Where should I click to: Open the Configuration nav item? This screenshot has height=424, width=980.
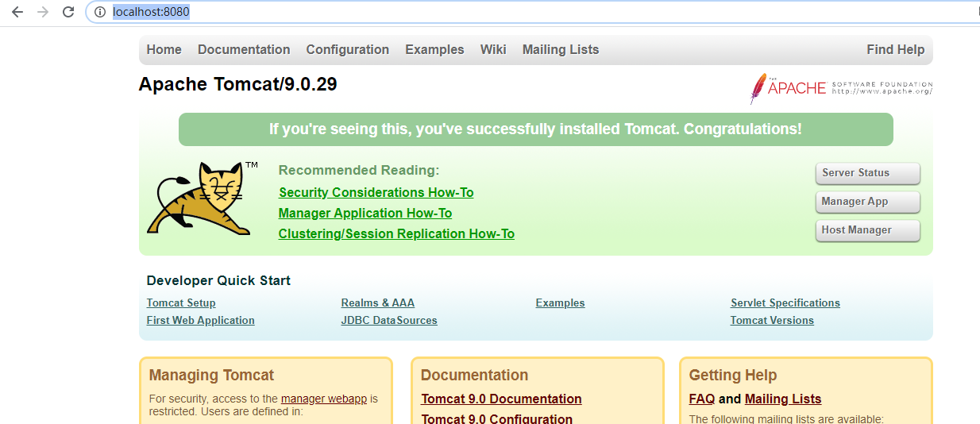(348, 49)
